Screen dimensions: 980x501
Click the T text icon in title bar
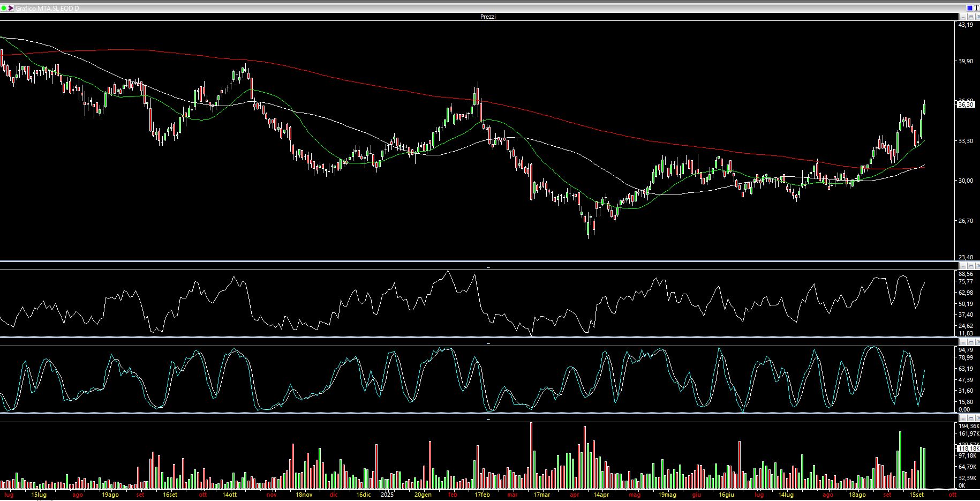976,8
